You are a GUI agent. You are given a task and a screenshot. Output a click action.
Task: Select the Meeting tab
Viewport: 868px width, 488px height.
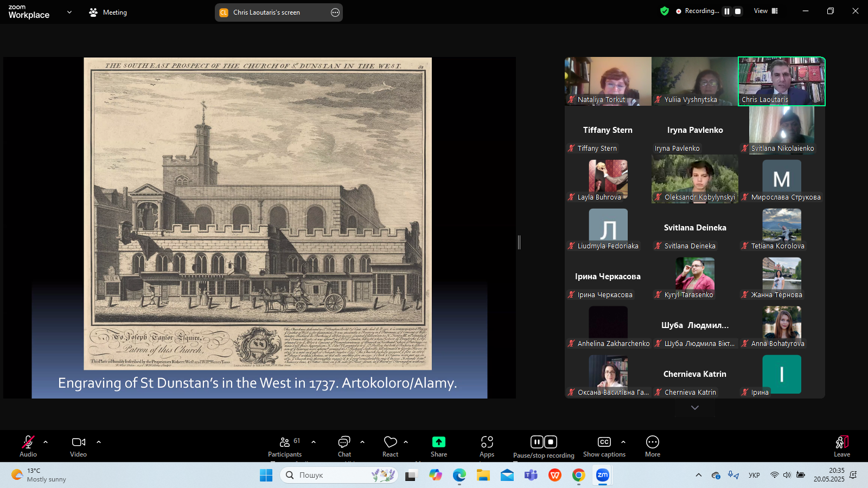108,12
